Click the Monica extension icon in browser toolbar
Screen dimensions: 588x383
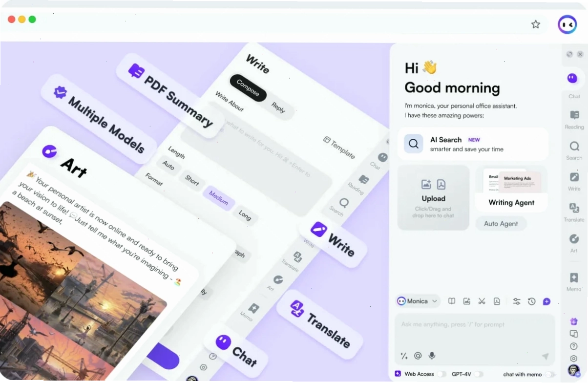click(x=567, y=24)
